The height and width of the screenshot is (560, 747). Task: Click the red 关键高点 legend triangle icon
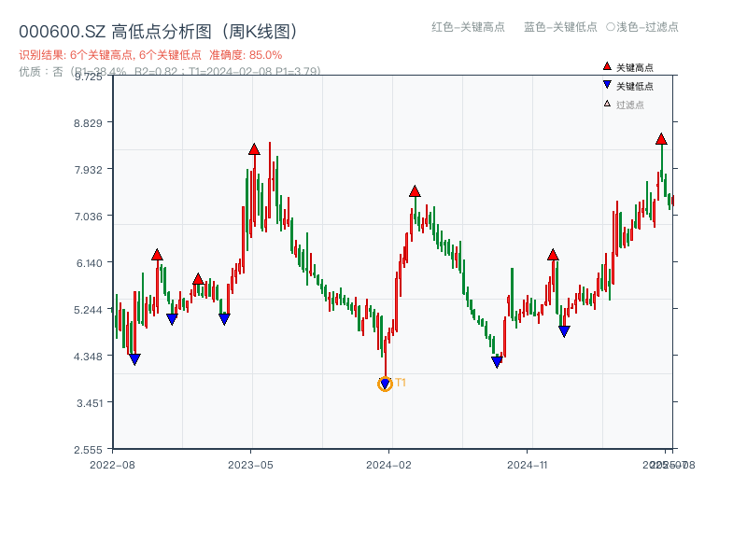[x=607, y=66]
